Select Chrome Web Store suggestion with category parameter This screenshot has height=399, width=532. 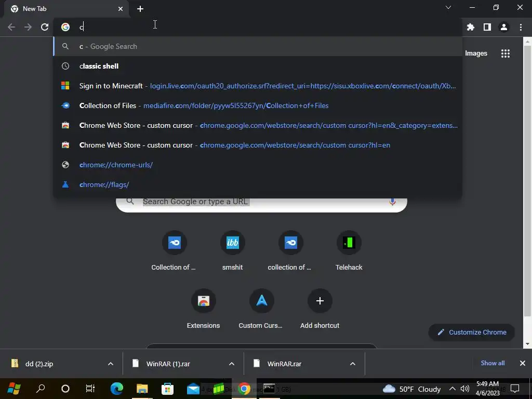coord(258,125)
